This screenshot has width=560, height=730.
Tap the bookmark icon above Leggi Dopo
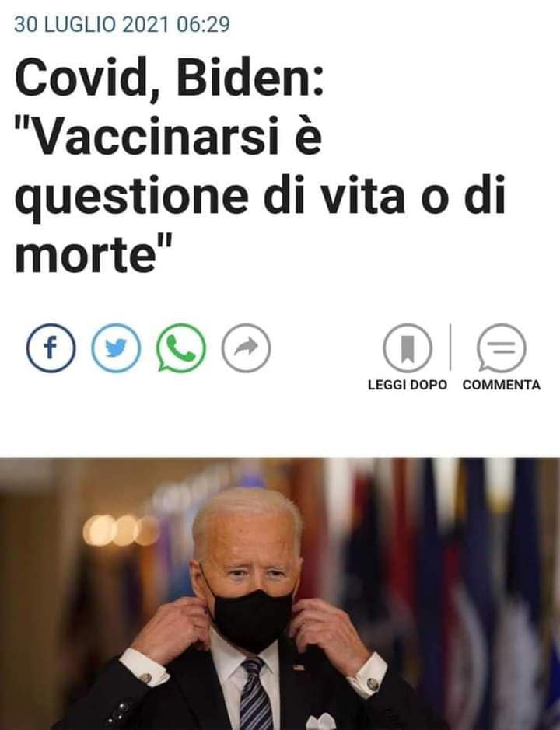point(408,348)
